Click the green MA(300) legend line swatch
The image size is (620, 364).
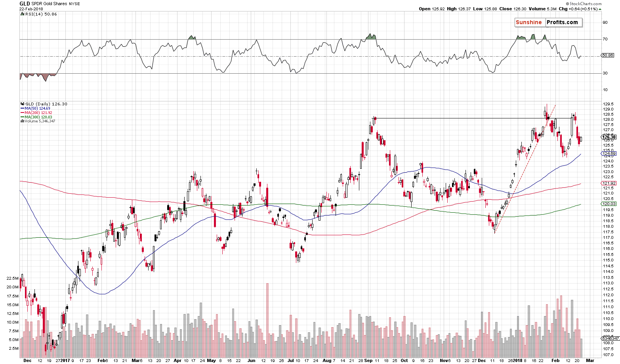[22, 117]
